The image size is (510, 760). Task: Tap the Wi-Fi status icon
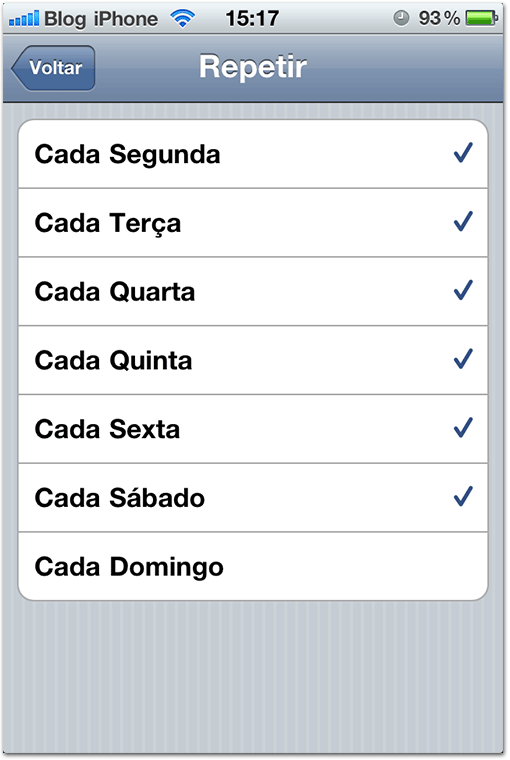(182, 19)
